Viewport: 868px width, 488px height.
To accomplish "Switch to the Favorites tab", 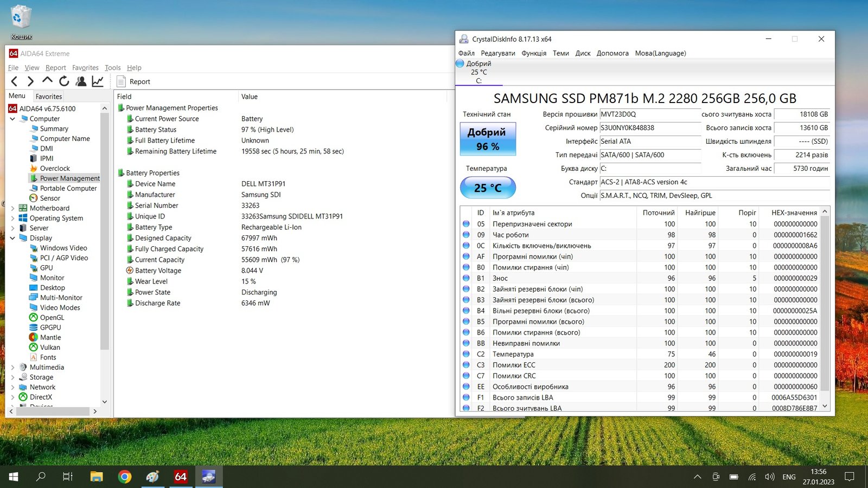I will coord(49,97).
